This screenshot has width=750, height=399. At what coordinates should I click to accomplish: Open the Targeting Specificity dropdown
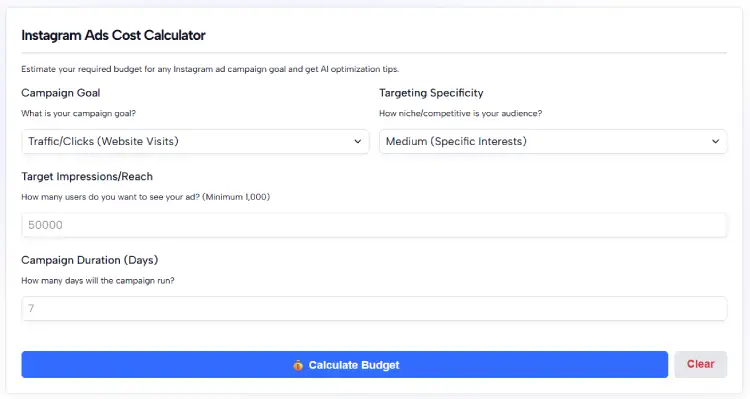click(553, 142)
